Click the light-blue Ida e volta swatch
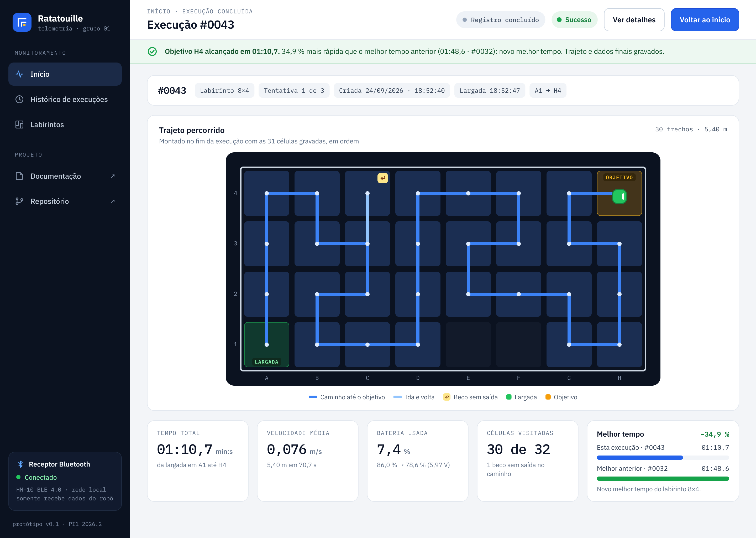The height and width of the screenshot is (538, 756). coord(397,397)
